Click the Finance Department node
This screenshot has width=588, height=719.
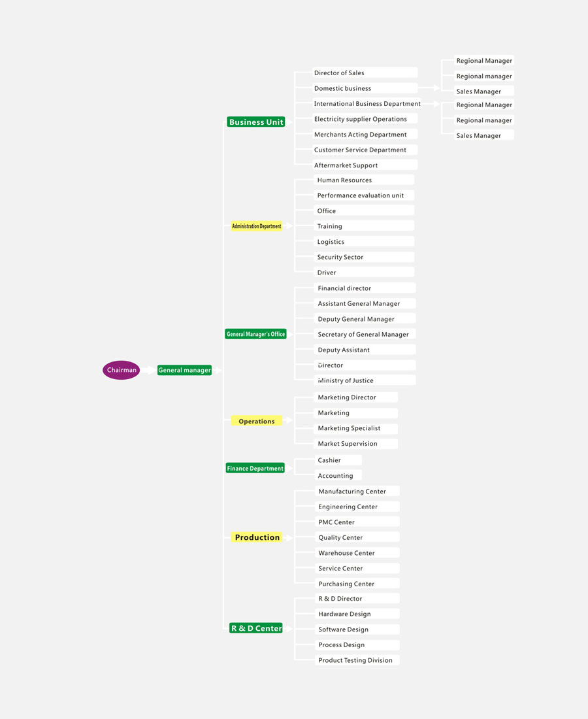tap(255, 468)
